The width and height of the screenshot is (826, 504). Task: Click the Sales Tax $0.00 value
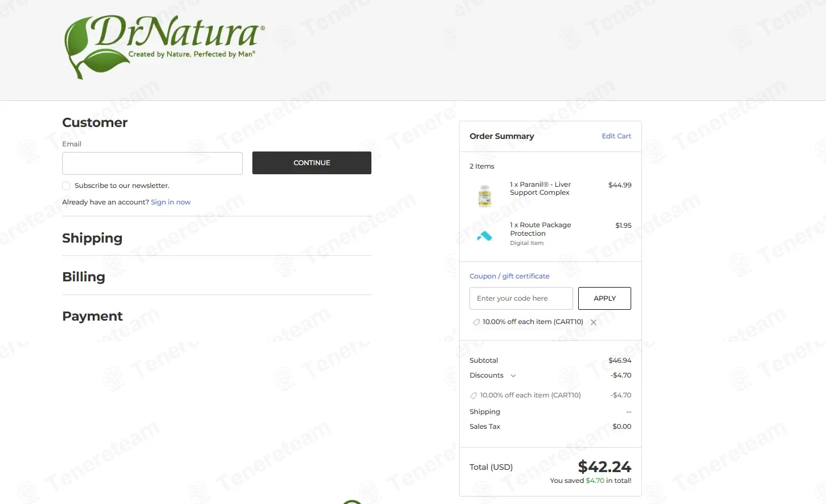(x=622, y=427)
